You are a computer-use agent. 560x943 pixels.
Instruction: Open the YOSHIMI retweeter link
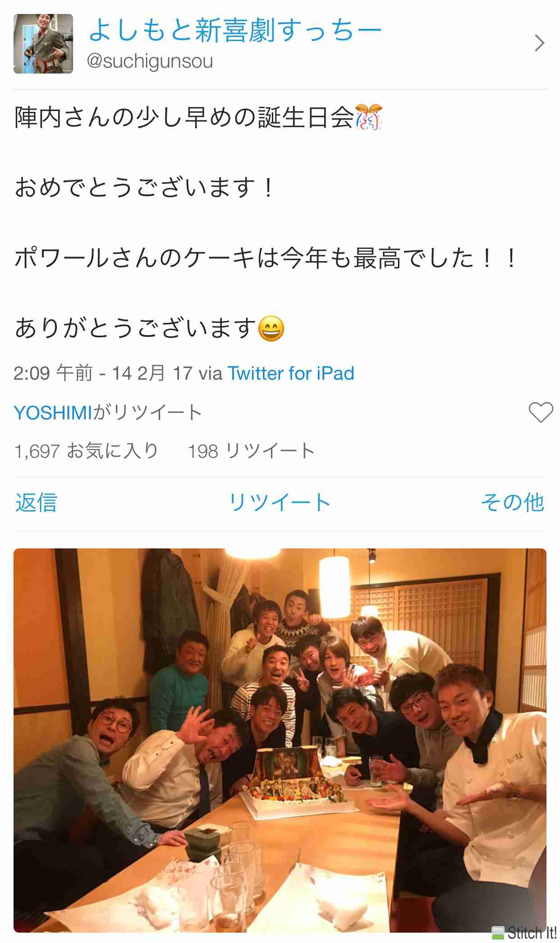53,413
